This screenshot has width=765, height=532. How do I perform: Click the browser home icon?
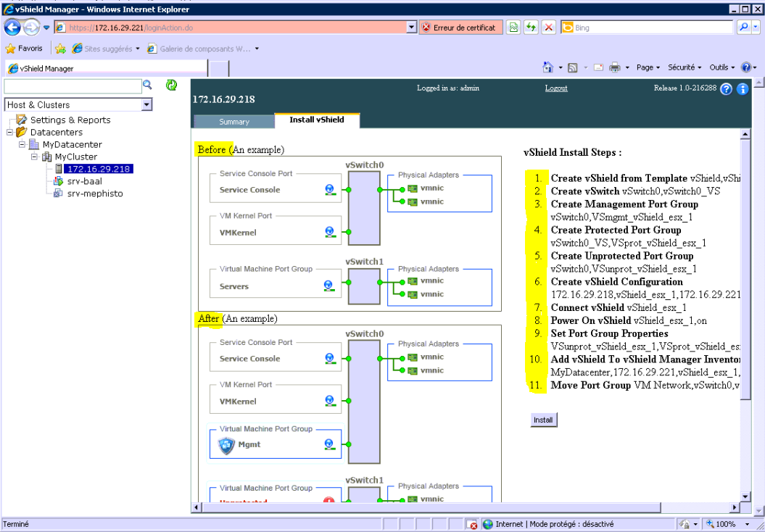point(549,67)
